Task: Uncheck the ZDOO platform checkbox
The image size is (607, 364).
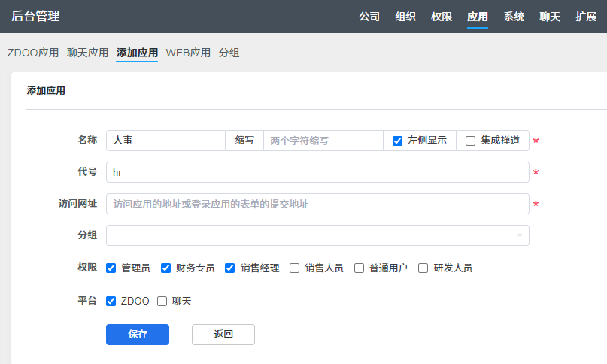Action: coord(111,301)
